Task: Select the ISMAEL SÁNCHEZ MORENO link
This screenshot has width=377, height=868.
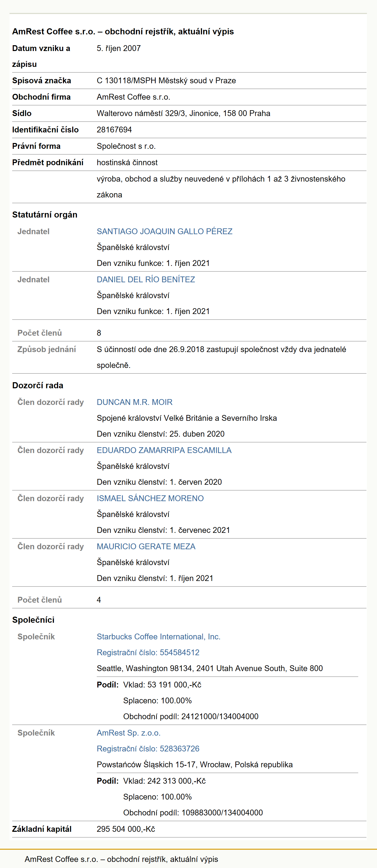Action: 150,498
